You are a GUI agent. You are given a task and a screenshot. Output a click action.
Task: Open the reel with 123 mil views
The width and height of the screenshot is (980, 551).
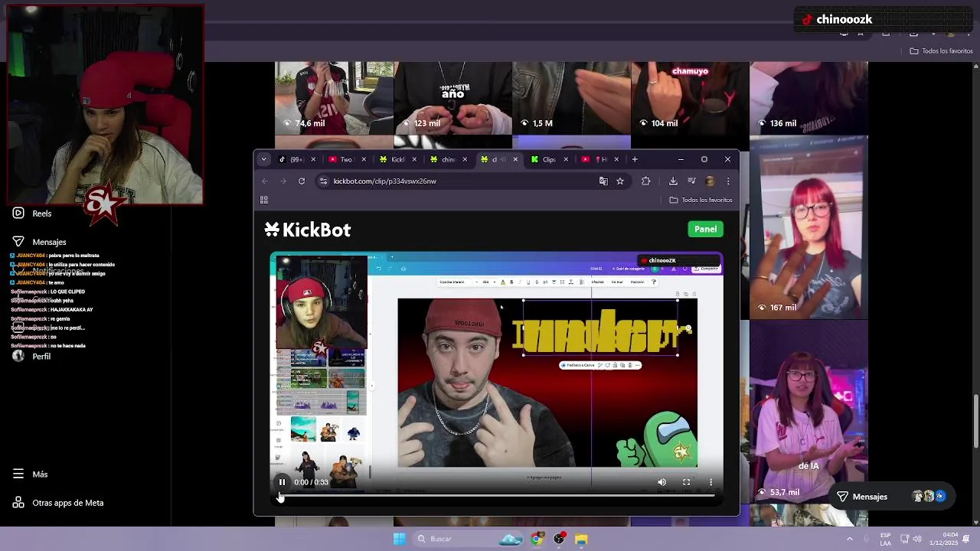coord(452,98)
